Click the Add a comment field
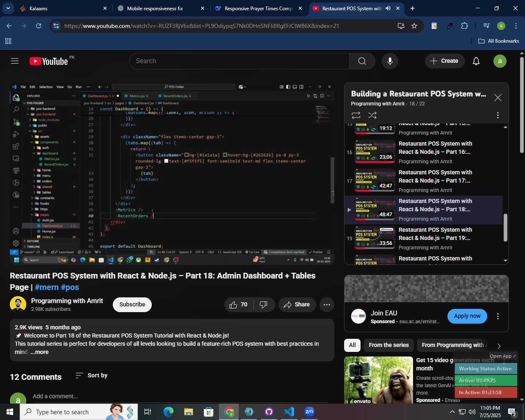Screen dimensions: 525x420 coord(180,397)
